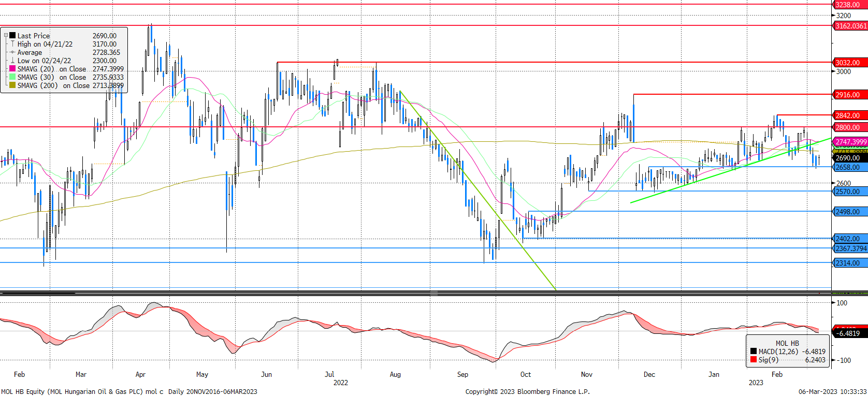Click the Daily 20NOV2016-06MAR2023 date range text

212,391
